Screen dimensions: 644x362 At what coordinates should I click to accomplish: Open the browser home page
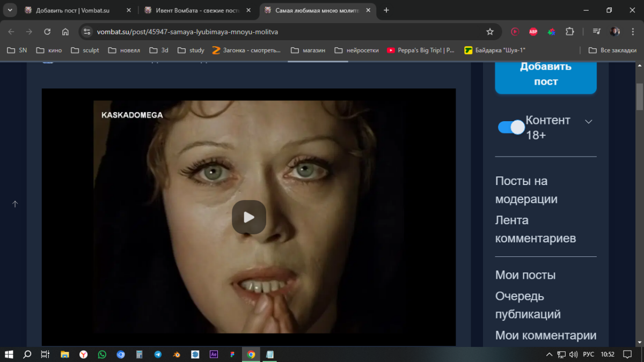pos(65,32)
